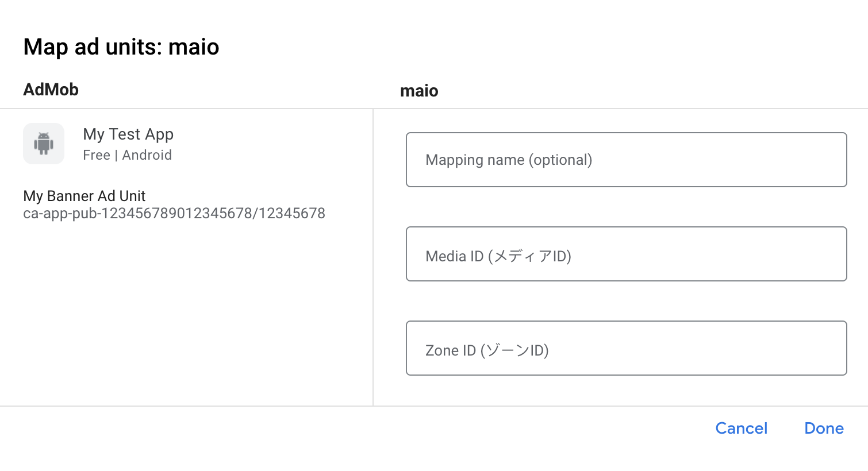
Task: Click the word maio in dialog title
Action: pos(194,47)
